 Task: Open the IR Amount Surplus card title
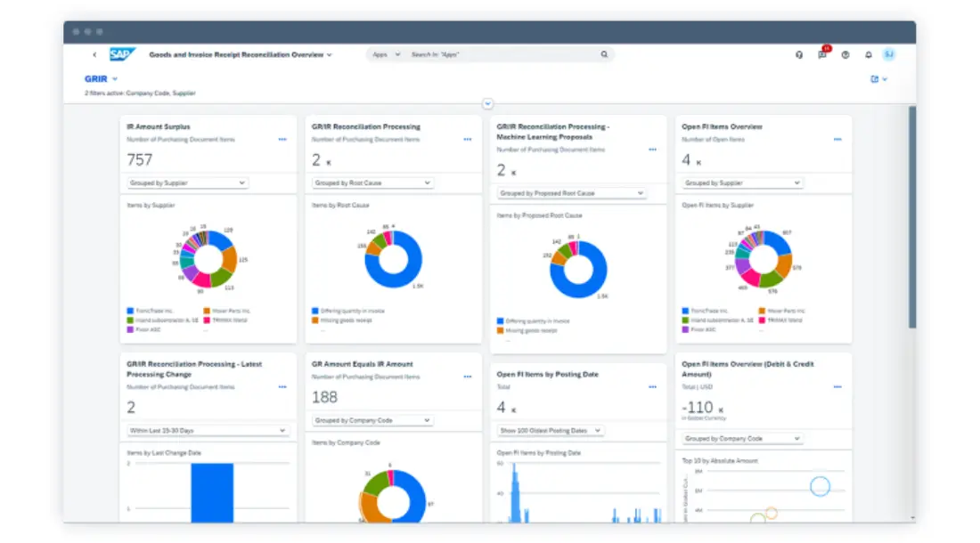(x=158, y=126)
